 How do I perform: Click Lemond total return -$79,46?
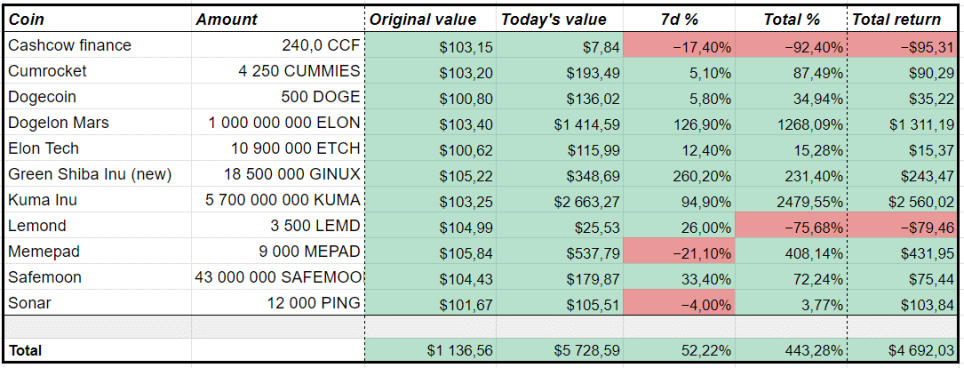[x=903, y=226]
